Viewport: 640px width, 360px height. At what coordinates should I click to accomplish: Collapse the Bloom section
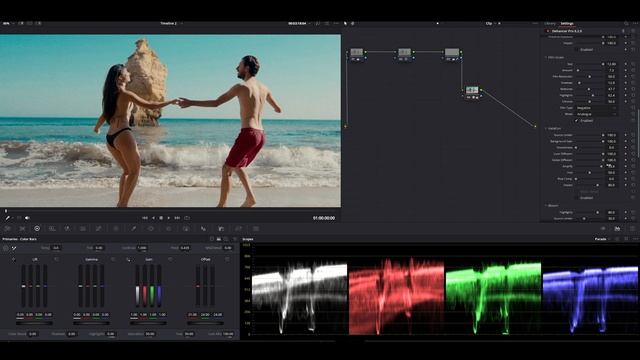pos(546,206)
